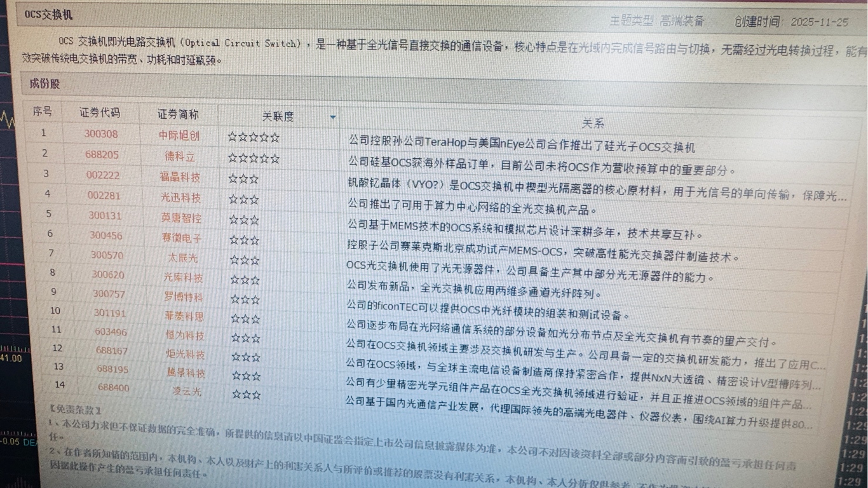868x488 pixels.
Task: Select stock name 赛微电子
Action: click(182, 238)
